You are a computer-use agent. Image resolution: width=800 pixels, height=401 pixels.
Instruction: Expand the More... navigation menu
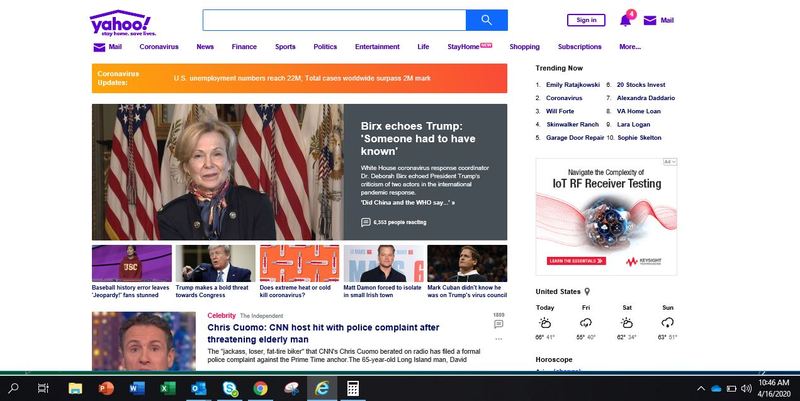630,46
